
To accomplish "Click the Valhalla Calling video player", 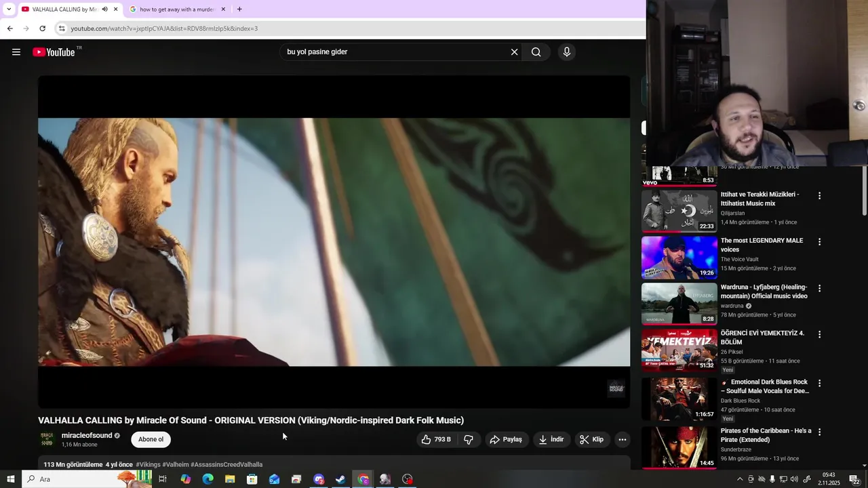I will (334, 242).
